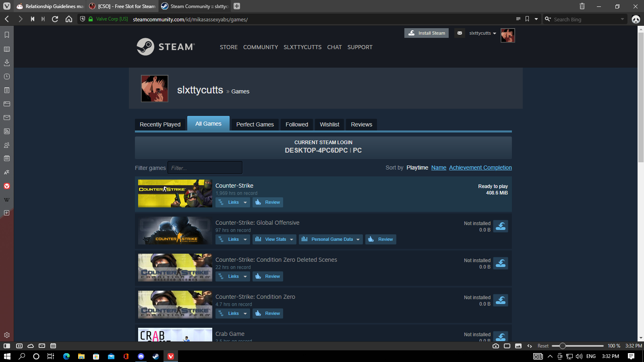The width and height of the screenshot is (644, 362).
Task: Open the Downloads panel in sidebar
Action: coord(7,63)
